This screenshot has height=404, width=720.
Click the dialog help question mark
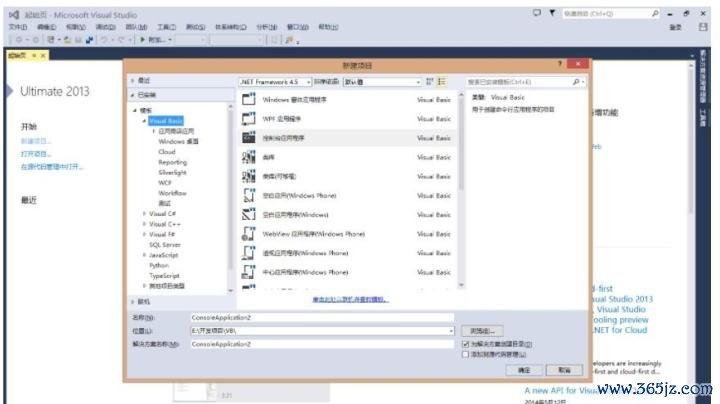[560, 63]
